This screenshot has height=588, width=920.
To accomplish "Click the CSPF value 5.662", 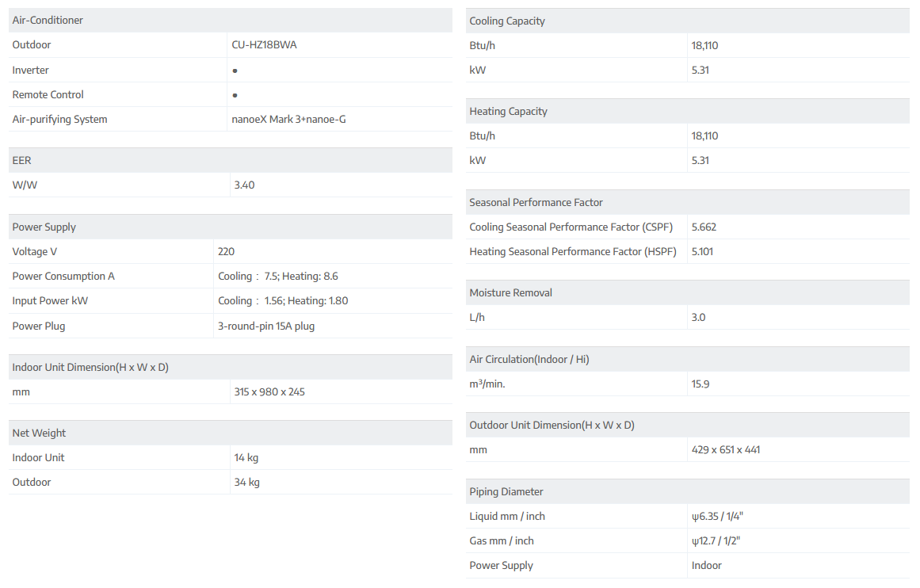I will [704, 227].
